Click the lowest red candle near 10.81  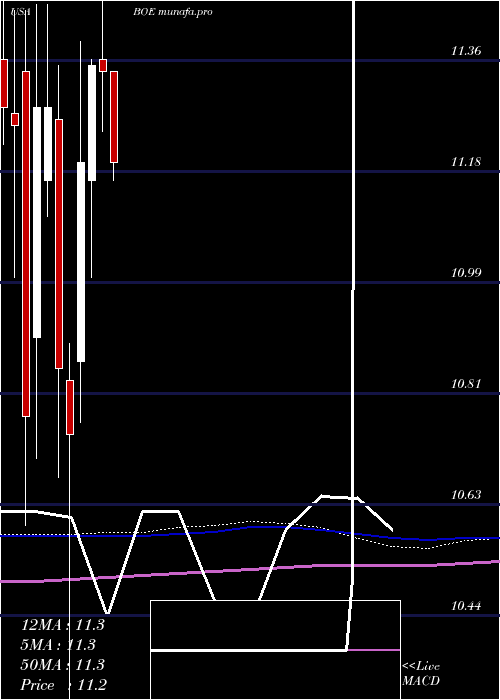pos(70,407)
